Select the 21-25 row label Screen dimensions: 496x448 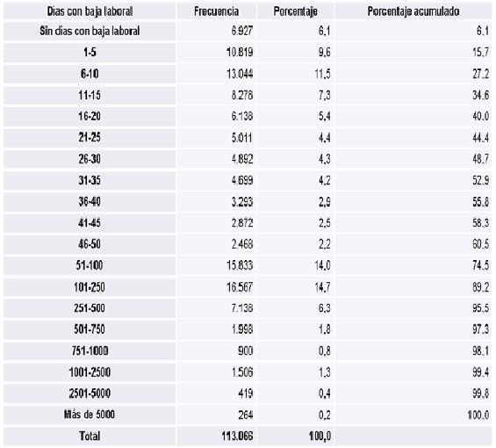point(90,138)
